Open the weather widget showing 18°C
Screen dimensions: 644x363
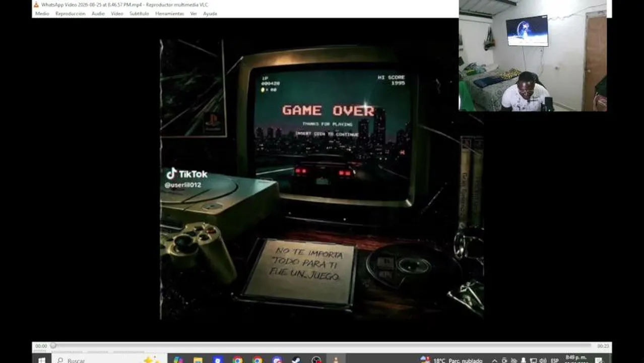click(x=452, y=360)
